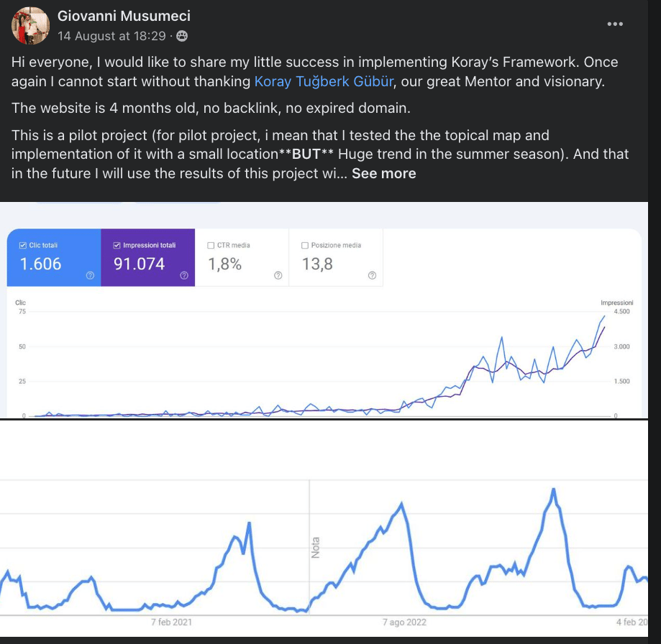Click help icon on CTR media card

pyautogui.click(x=278, y=275)
